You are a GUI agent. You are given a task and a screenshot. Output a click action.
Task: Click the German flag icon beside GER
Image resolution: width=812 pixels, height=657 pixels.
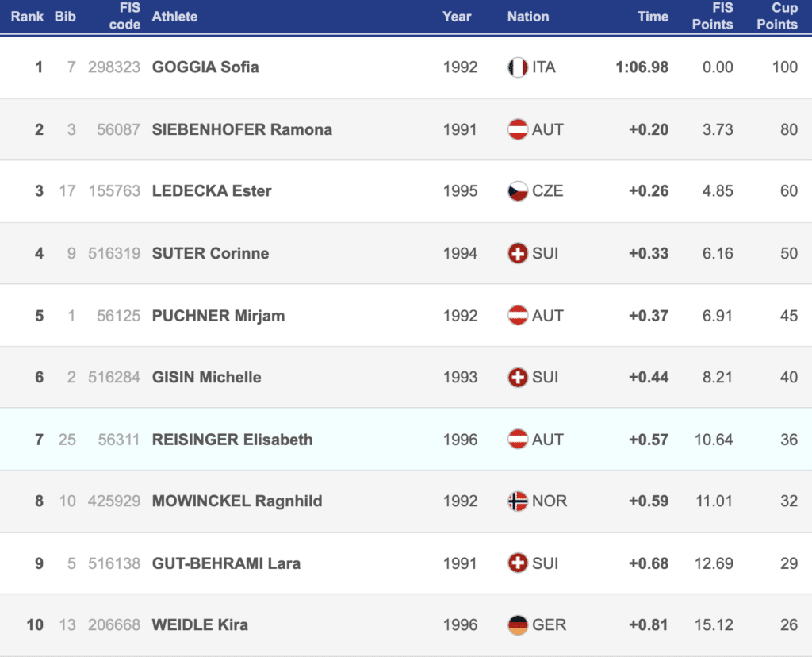[x=517, y=625]
